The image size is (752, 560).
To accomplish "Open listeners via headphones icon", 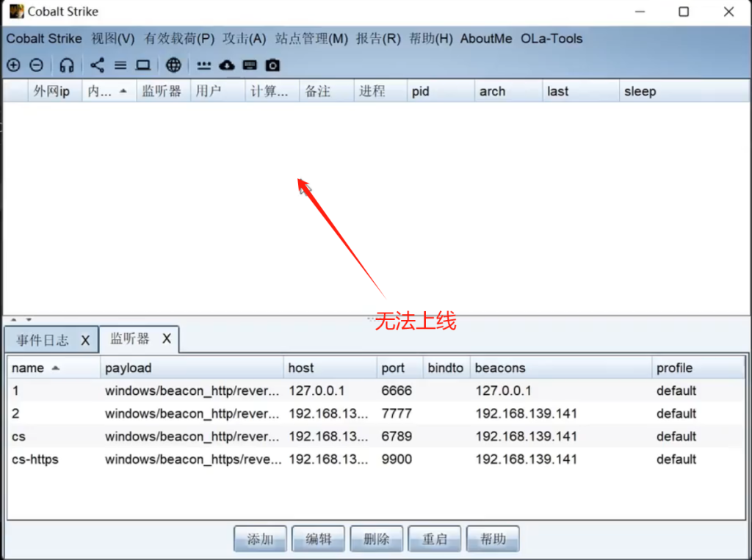I will (x=66, y=65).
